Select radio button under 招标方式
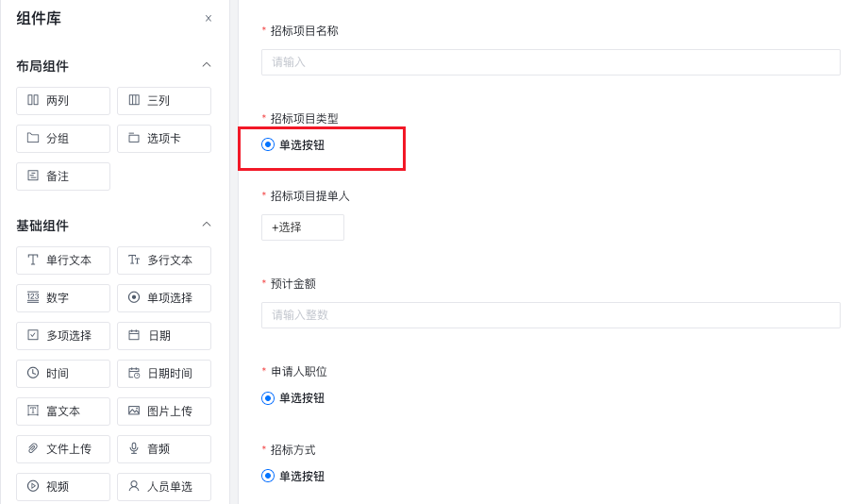This screenshot has height=504, width=868. tap(268, 477)
